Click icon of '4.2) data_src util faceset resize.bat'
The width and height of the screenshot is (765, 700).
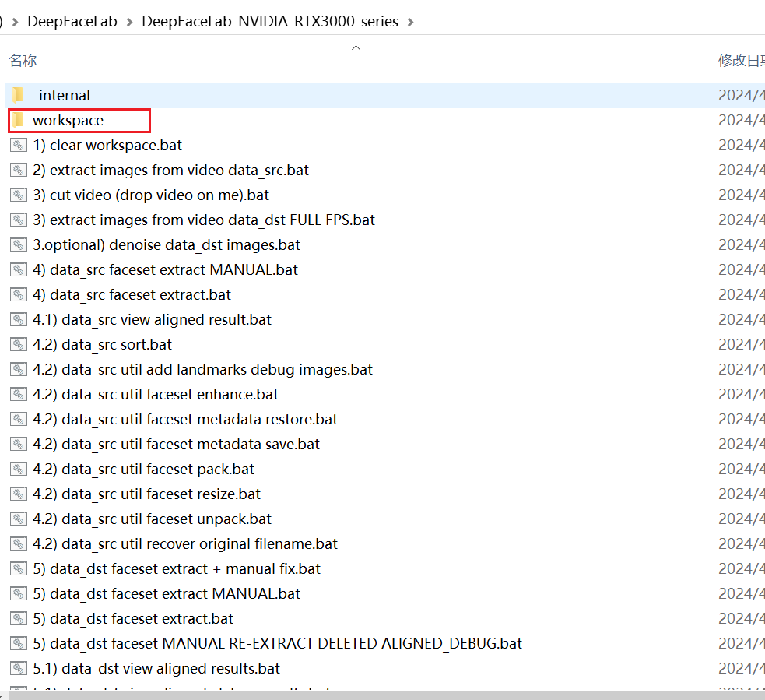tap(19, 494)
